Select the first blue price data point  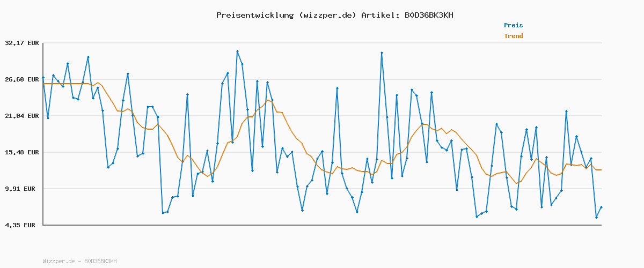click(x=43, y=78)
